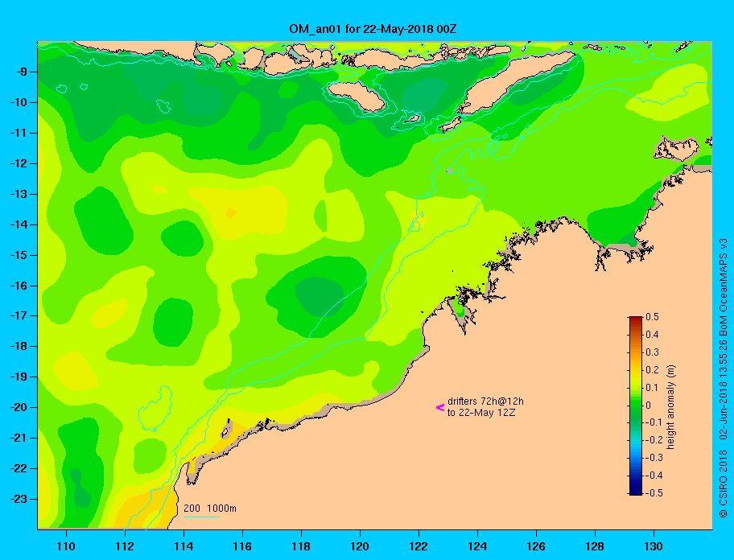
Task: Click the -0.3 colour bar tick label
Action: pyautogui.click(x=654, y=458)
